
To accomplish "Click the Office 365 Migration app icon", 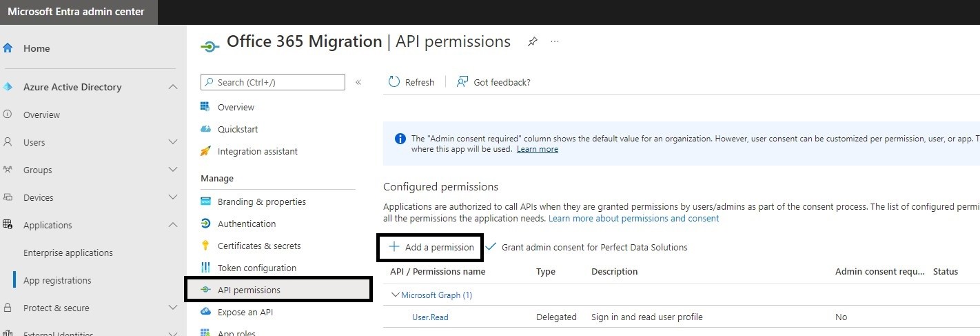I will (x=210, y=46).
